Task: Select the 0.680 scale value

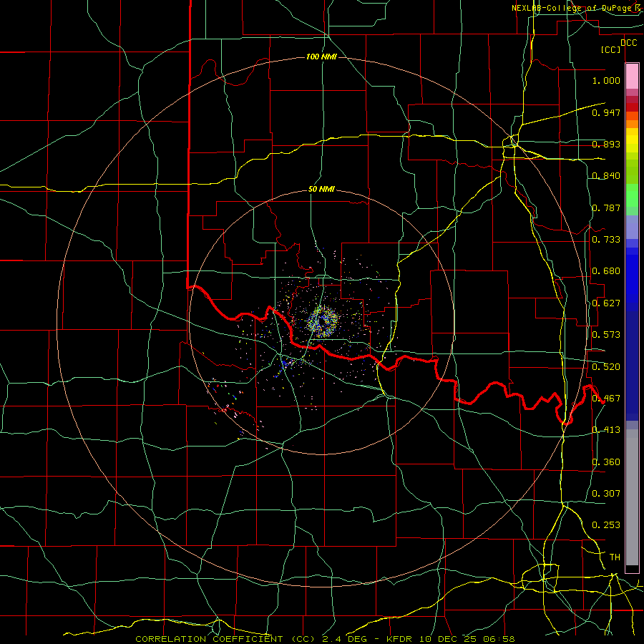Action: click(606, 271)
